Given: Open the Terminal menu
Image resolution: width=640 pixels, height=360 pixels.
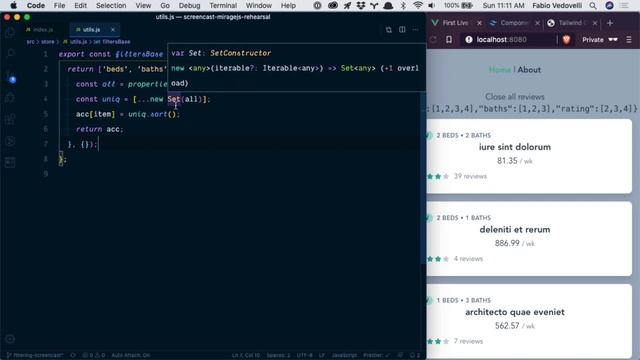Looking at the screenshot, I should point(223,5).
